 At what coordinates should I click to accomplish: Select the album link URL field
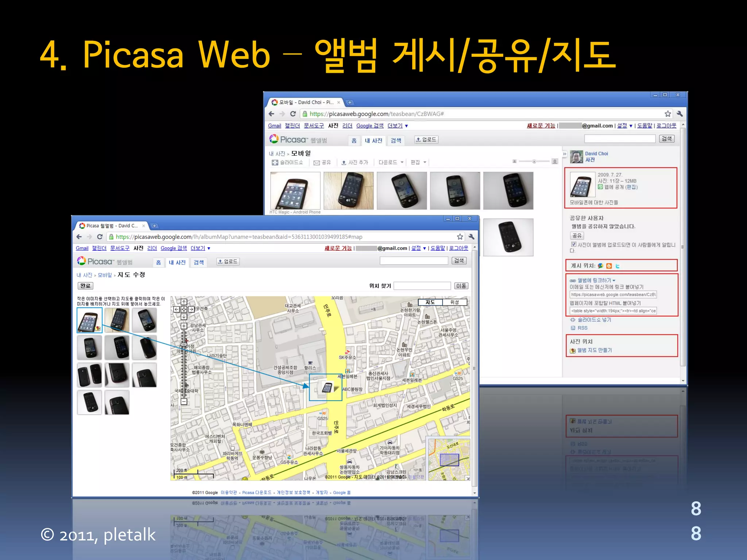tap(613, 295)
